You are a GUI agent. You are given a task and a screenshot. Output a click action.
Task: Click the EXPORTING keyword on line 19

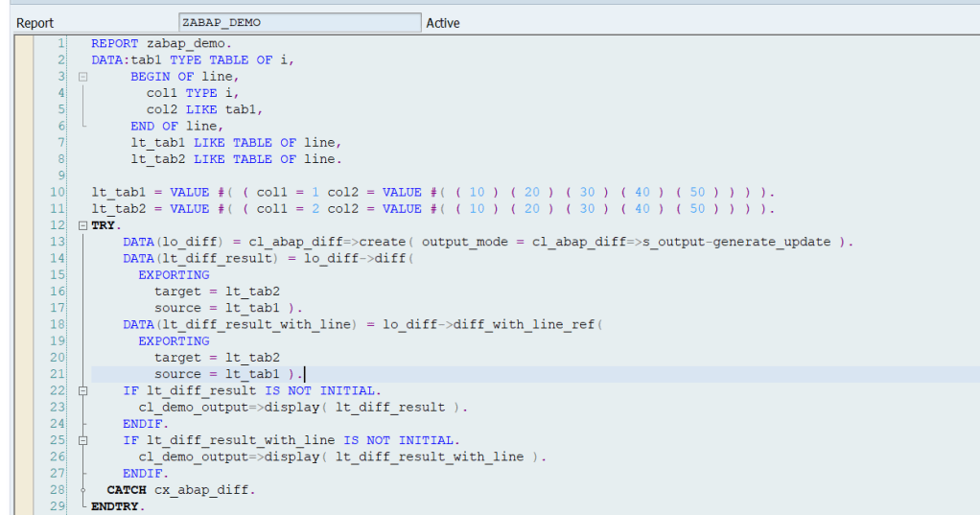(174, 341)
